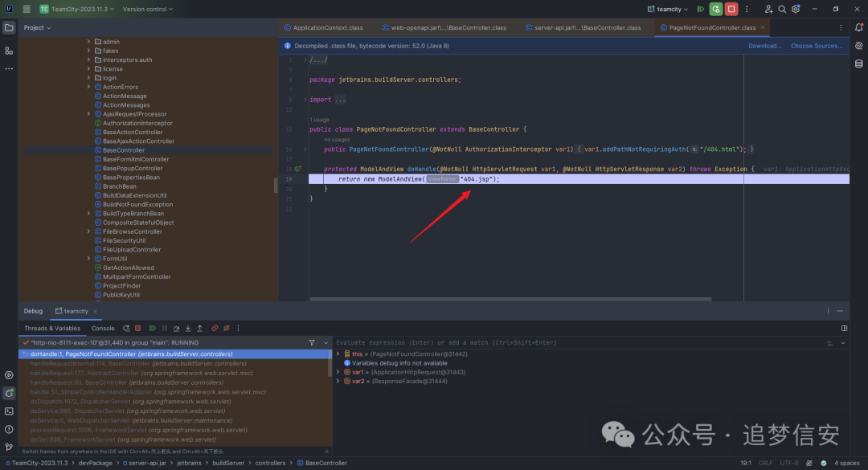
Task: Open the teamcity run configuration dropdown
Action: coord(672,9)
